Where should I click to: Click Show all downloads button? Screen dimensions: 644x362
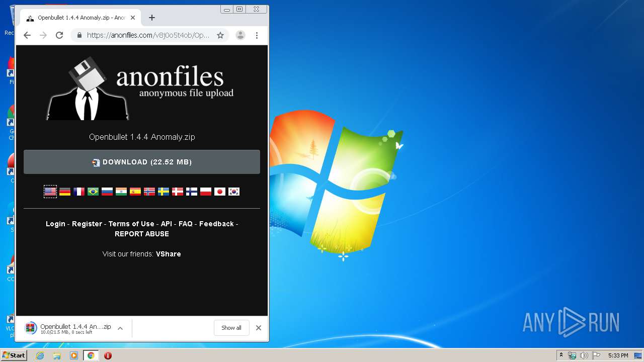point(231,328)
